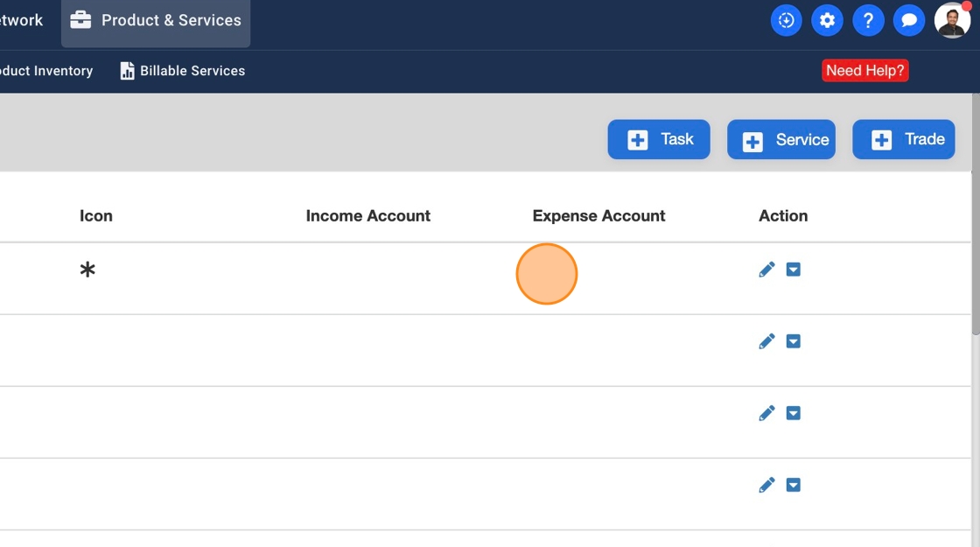Viewport: 980px width, 547px height.
Task: Click pencil edit icon in fourth row
Action: click(766, 485)
